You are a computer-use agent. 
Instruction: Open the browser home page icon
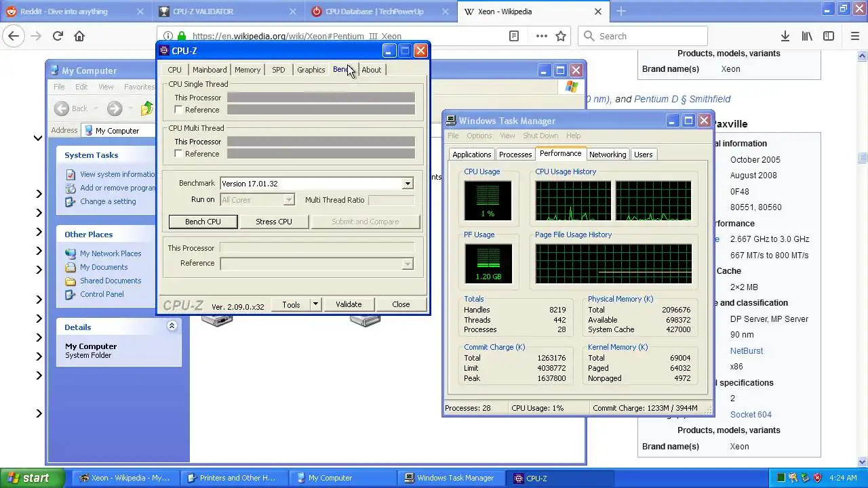(79, 36)
